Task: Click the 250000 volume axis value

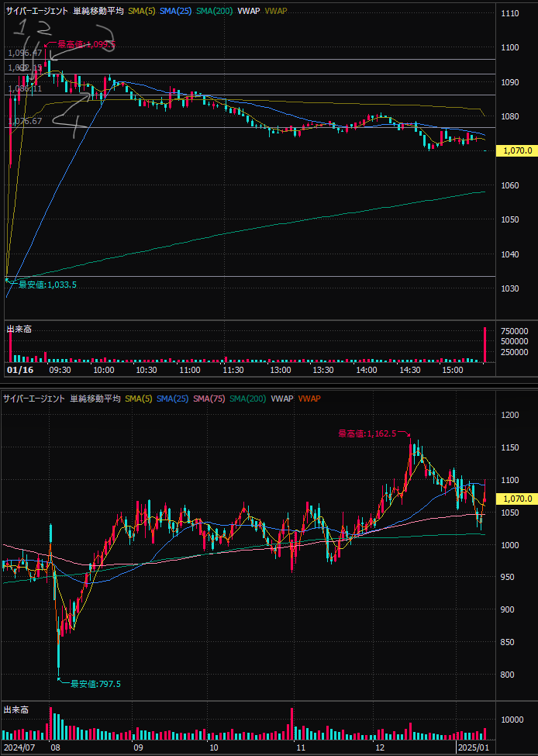Action: [515, 353]
